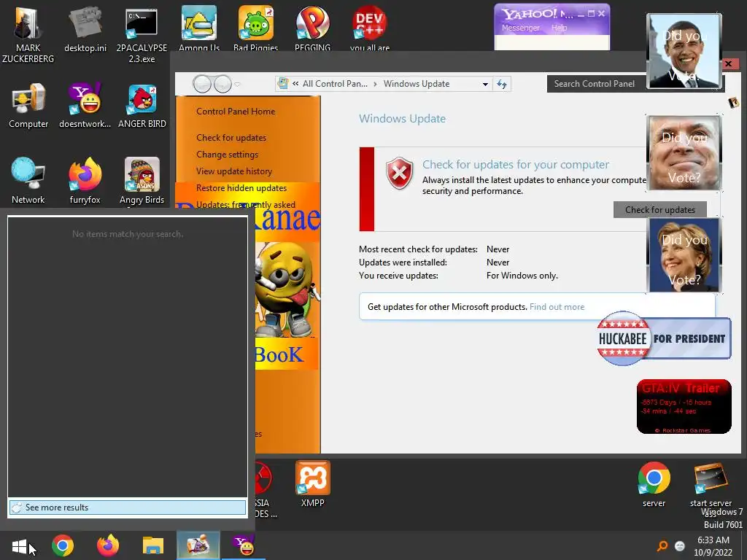The image size is (747, 560).
Task: Select the desktop.ini file icon
Action: [x=85, y=29]
